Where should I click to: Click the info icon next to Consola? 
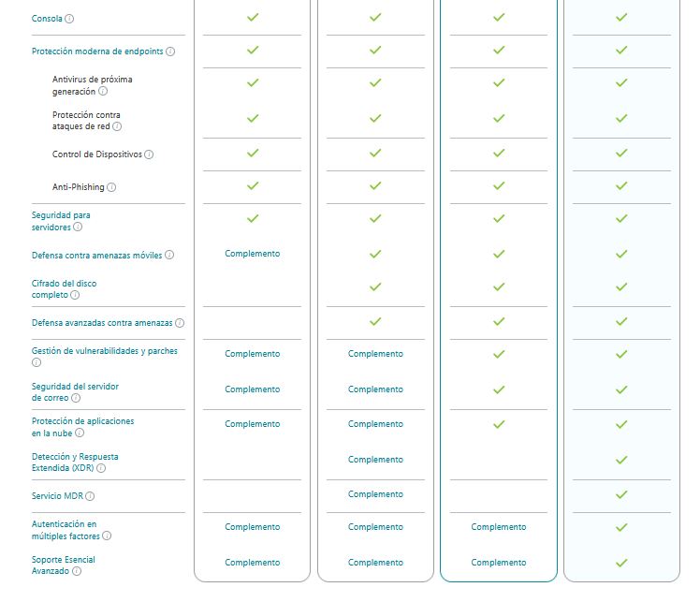click(70, 19)
